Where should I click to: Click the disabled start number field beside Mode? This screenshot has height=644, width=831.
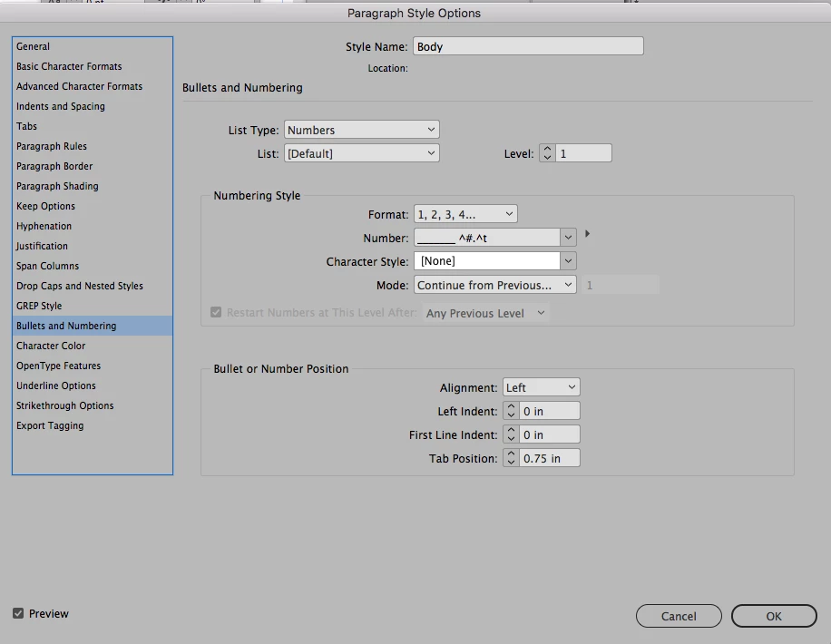pyautogui.click(x=621, y=285)
